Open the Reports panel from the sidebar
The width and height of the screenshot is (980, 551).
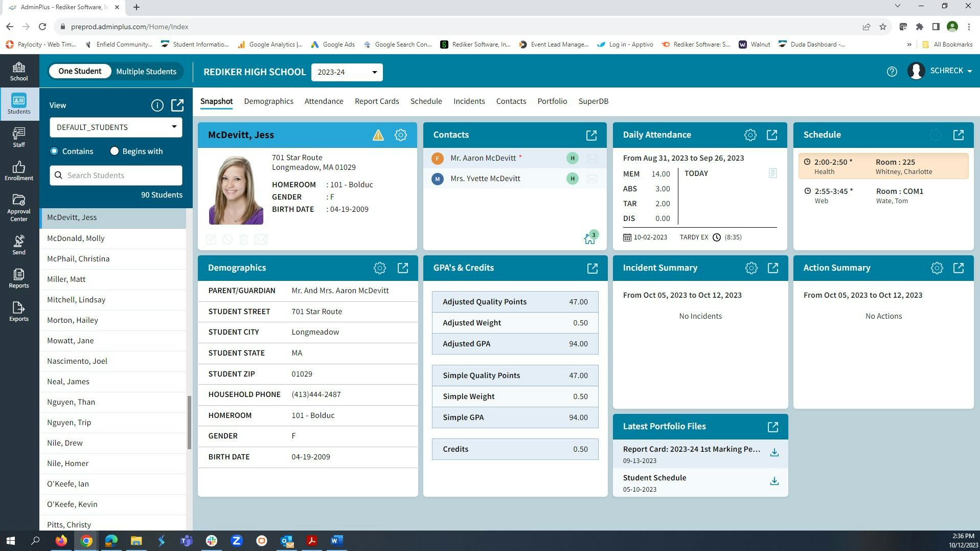point(18,278)
